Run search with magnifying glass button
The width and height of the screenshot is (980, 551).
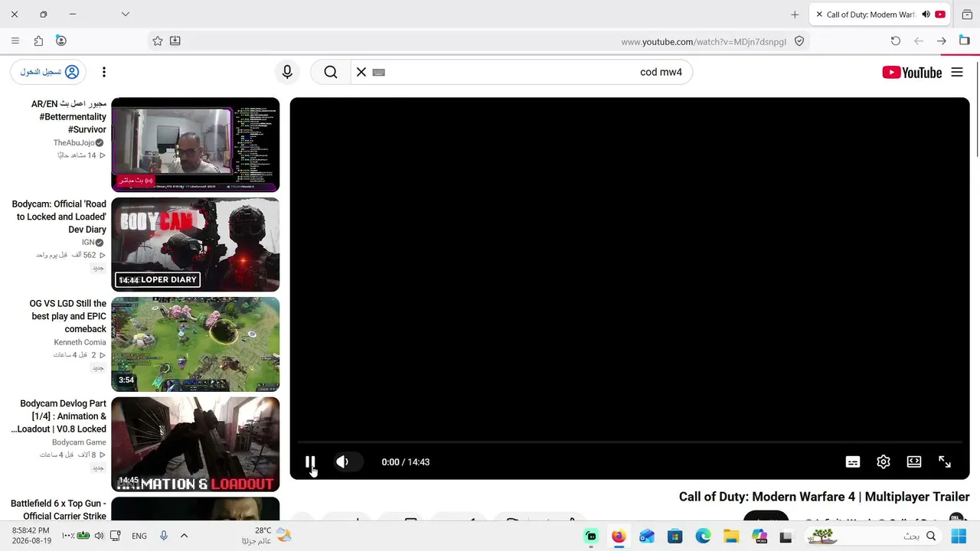331,72
